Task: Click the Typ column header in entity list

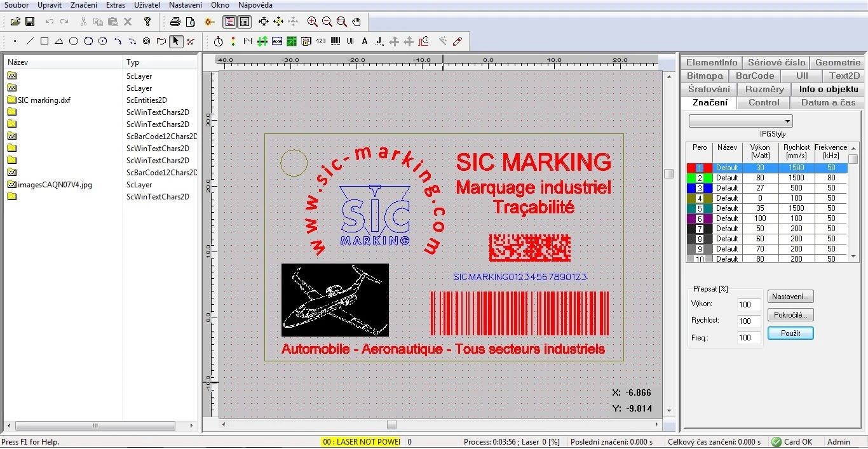Action: [x=160, y=62]
